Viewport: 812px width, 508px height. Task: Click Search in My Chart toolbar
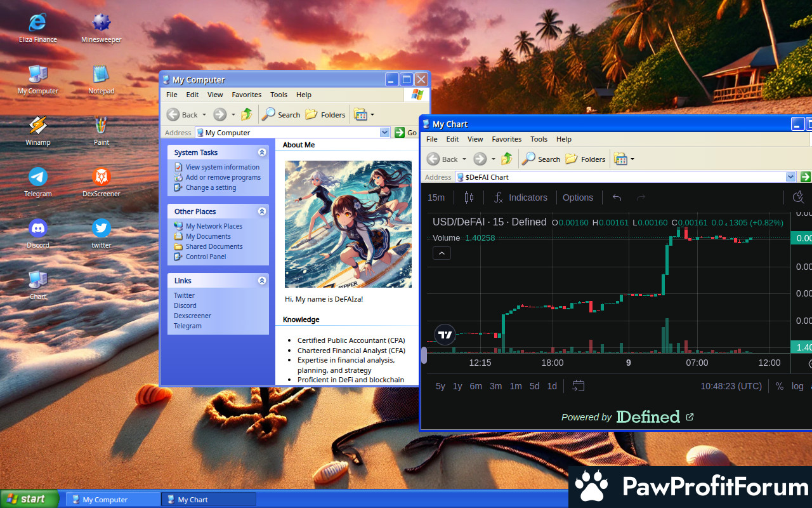point(541,159)
